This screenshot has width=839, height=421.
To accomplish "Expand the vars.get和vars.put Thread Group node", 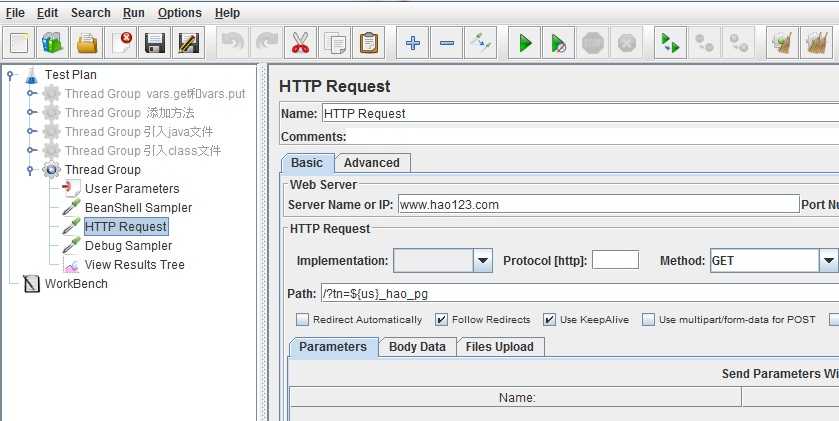I will coord(32,94).
